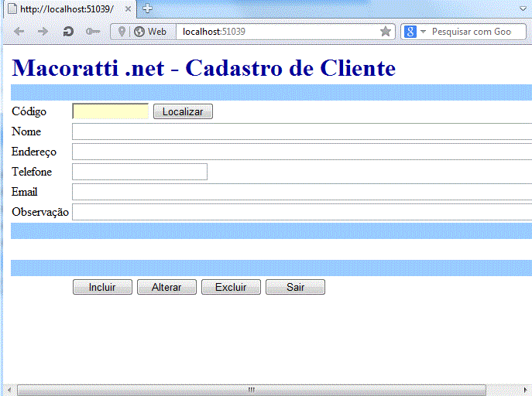Click the Alterar button
The image size is (532, 396).
pyautogui.click(x=166, y=287)
